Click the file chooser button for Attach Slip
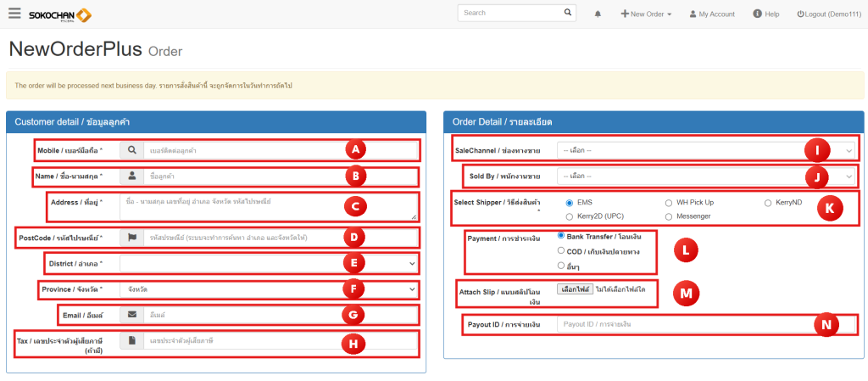 575,289
